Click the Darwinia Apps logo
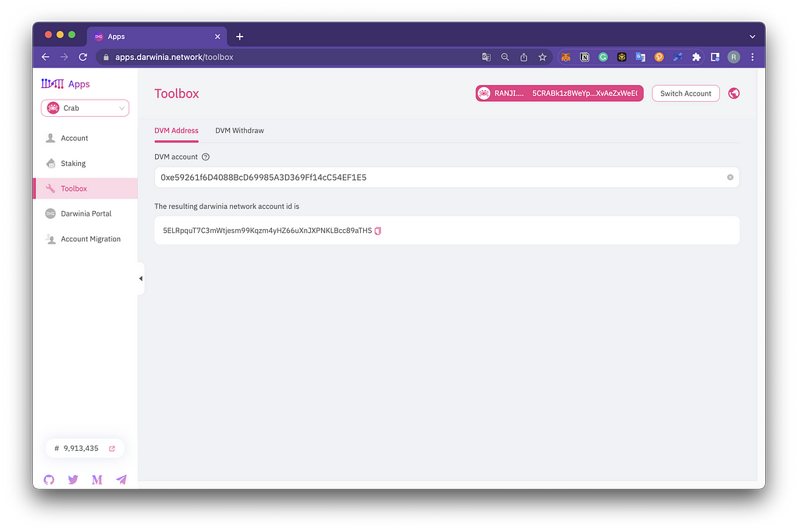798x532 pixels. coord(65,84)
